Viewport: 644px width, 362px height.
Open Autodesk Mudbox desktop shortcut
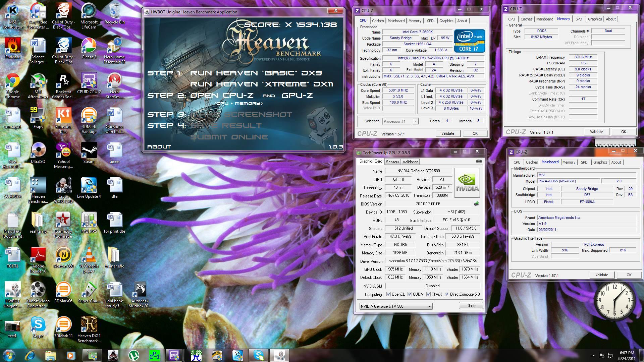pos(140,295)
